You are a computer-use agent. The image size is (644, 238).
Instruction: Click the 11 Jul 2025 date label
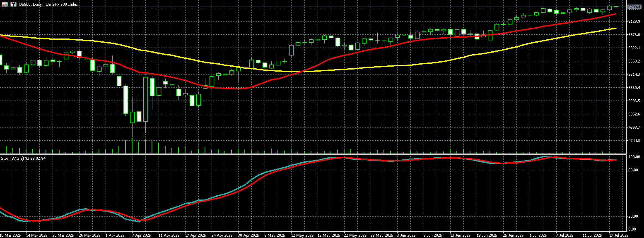[593, 235]
